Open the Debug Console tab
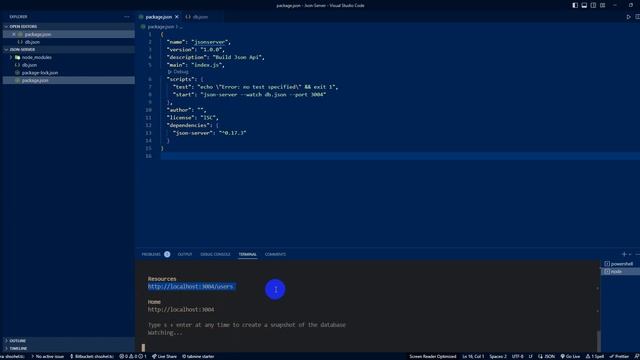Screen dimensions: 640x360 215,254
